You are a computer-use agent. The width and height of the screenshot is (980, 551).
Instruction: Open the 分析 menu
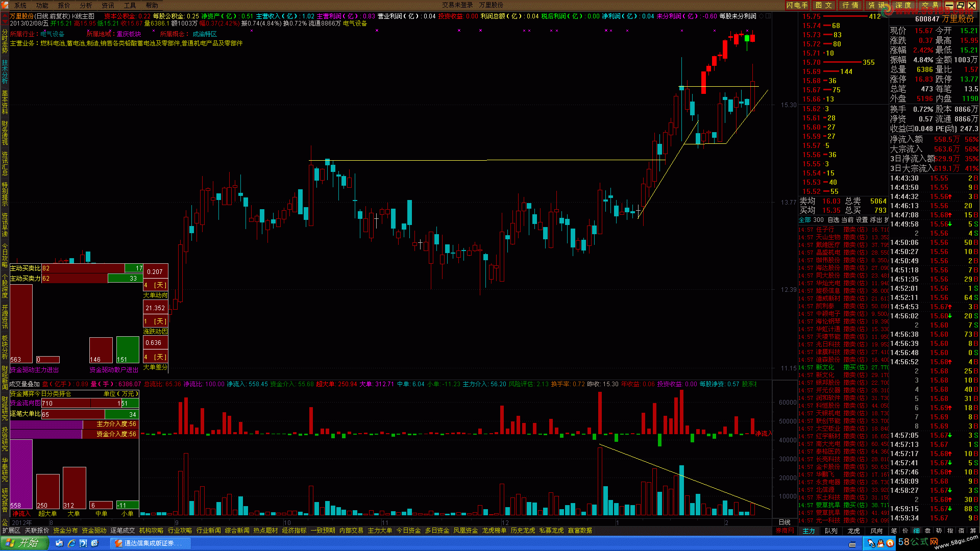[86, 5]
